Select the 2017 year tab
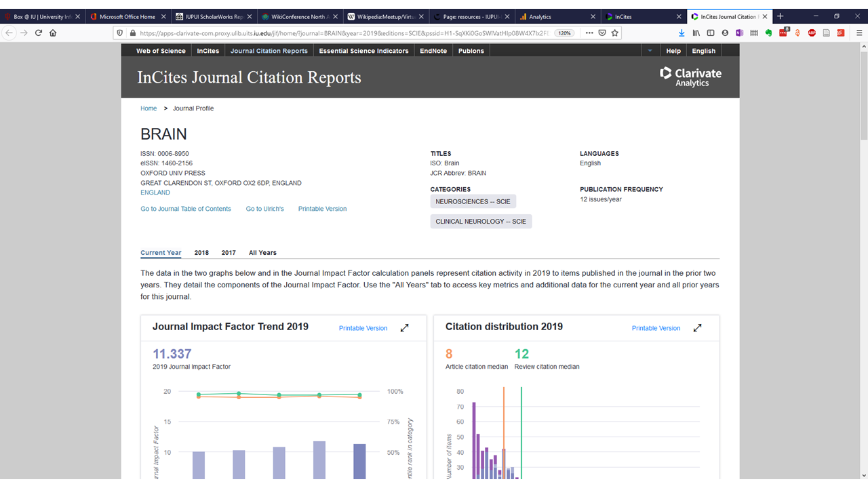Viewport: 868px width, 488px height. coord(229,253)
